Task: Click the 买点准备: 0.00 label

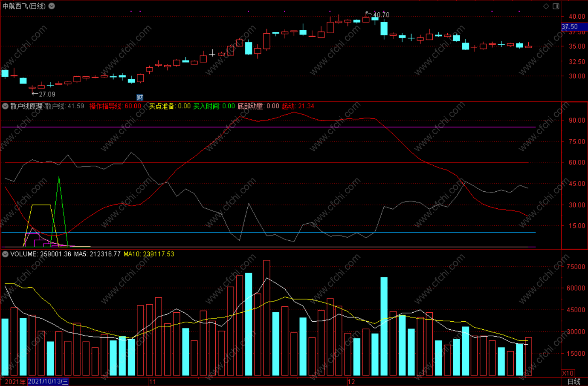Action: coord(170,106)
